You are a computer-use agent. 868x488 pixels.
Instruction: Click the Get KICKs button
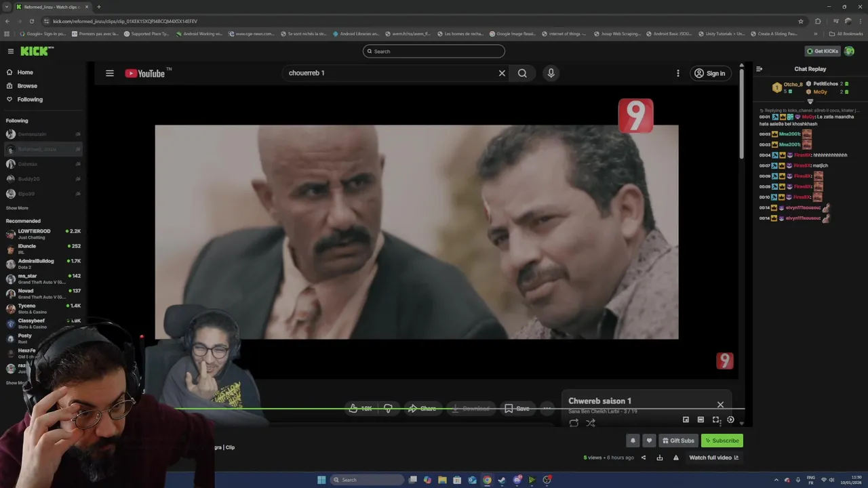tap(823, 51)
